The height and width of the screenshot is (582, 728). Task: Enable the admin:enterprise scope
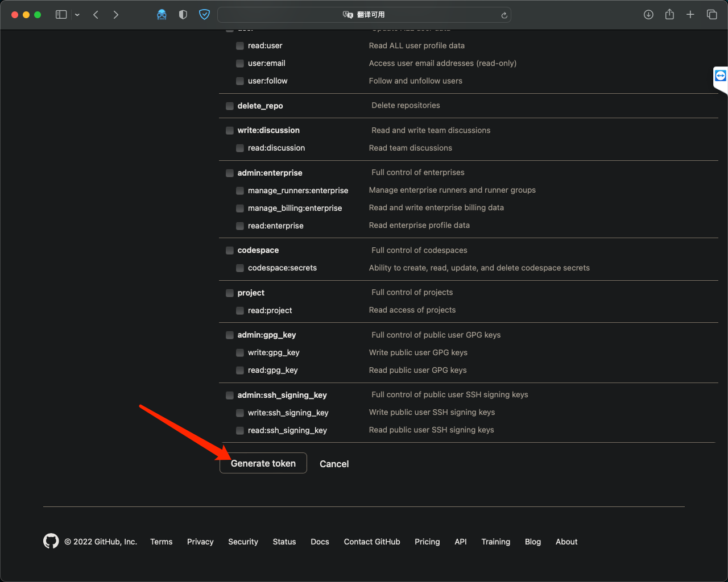click(229, 173)
